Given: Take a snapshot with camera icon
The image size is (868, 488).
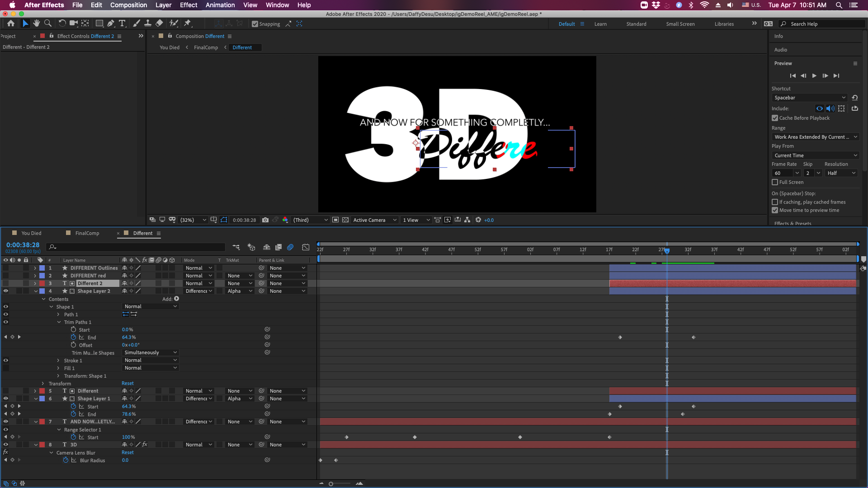Looking at the screenshot, I should click(x=265, y=220).
